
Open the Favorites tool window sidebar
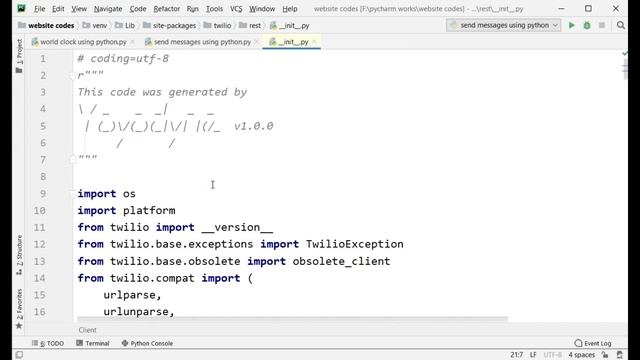19,309
